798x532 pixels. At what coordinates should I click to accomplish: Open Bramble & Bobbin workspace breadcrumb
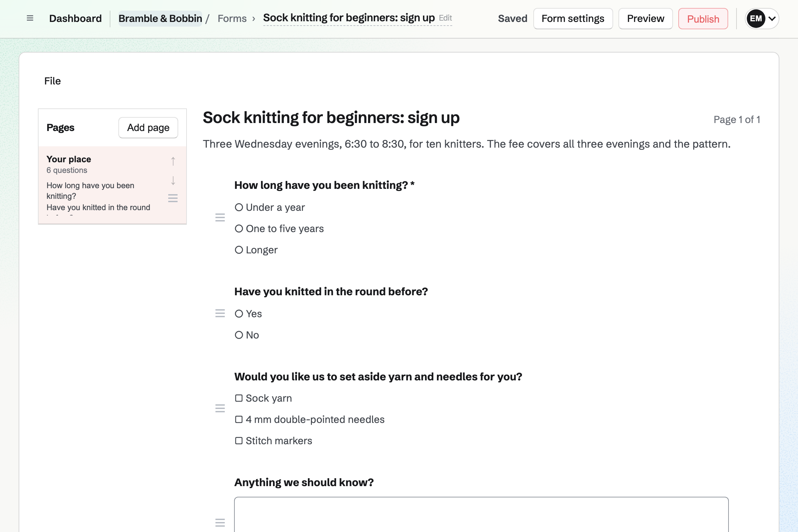(x=160, y=19)
